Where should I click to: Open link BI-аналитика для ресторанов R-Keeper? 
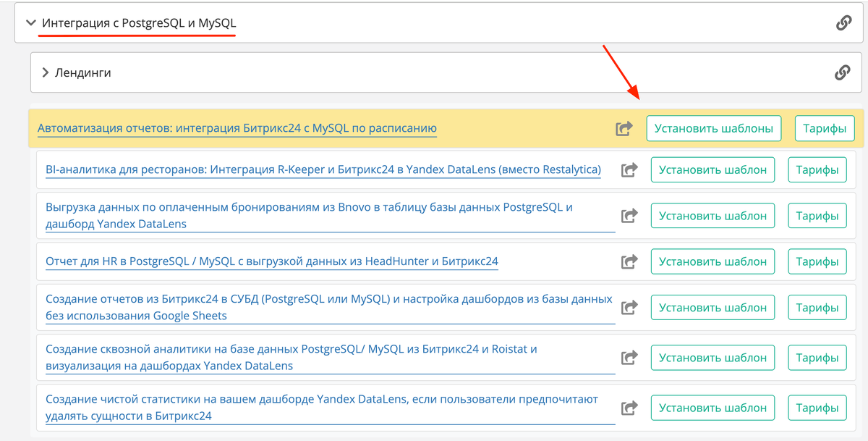[x=323, y=169]
